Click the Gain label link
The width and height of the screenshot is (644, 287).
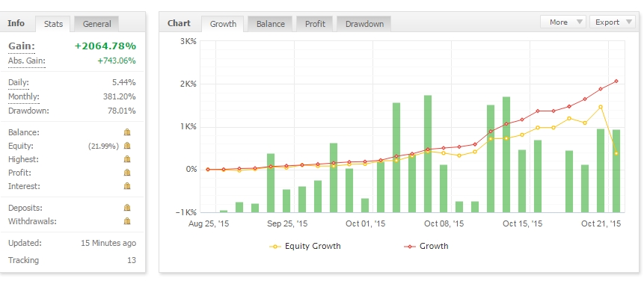click(x=22, y=46)
